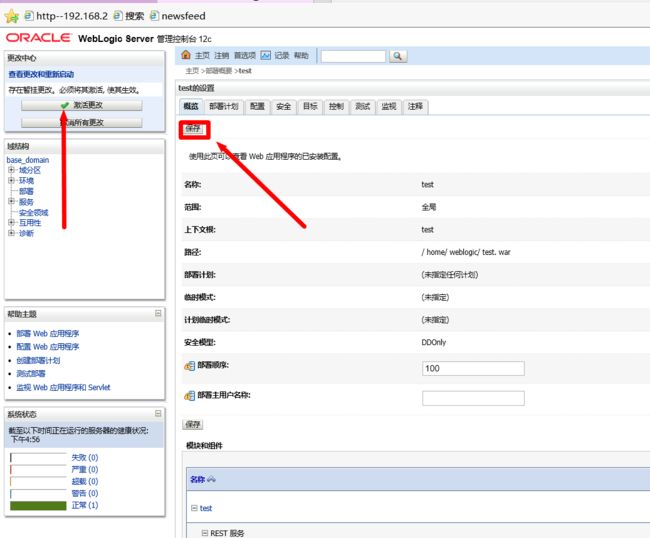Expand the 诊断 tree node
Image resolution: width=650 pixels, height=538 pixels.
(x=11, y=233)
